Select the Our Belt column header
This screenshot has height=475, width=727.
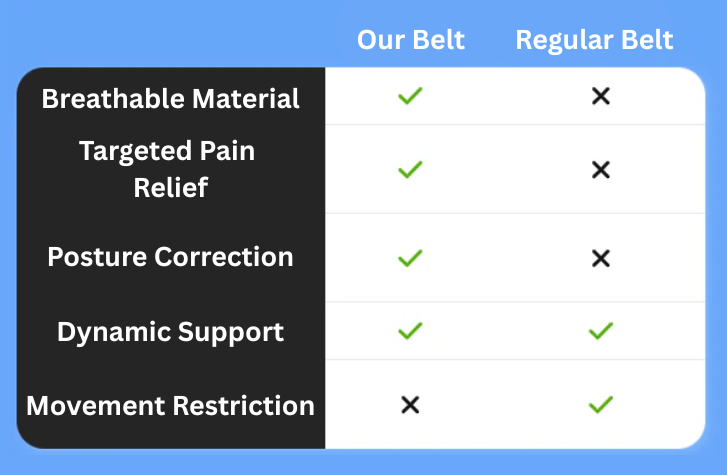tap(411, 40)
